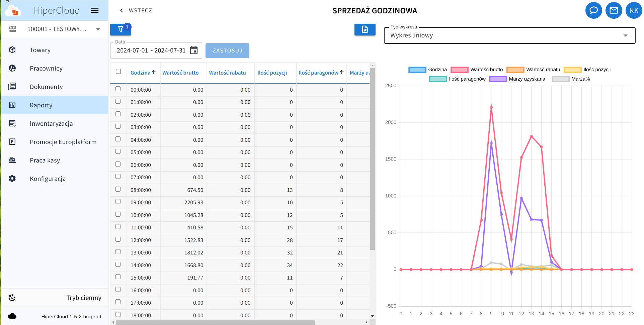Click the Data date range field
This screenshot has width=644, height=325.
click(156, 50)
